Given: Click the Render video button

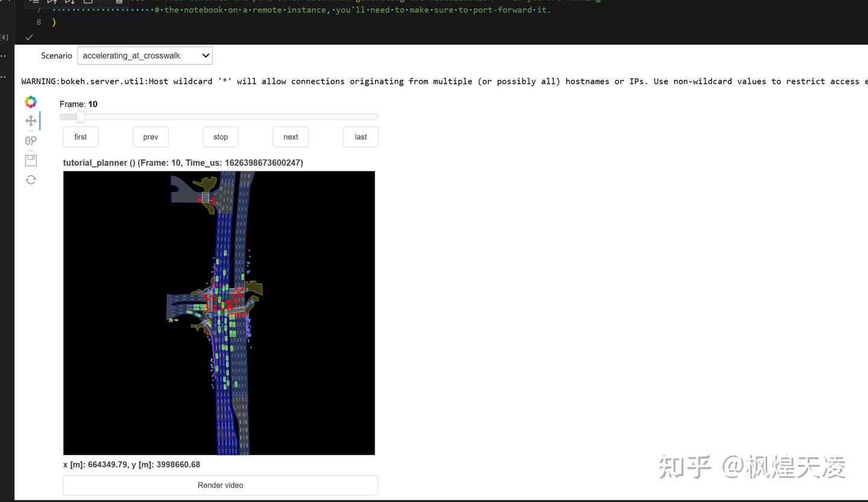Looking at the screenshot, I should (220, 485).
